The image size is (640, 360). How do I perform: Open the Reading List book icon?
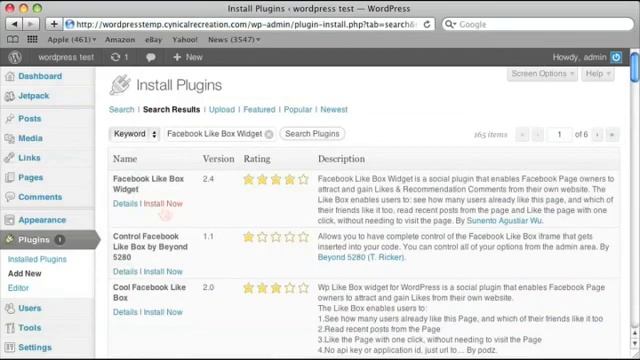[x=13, y=39]
